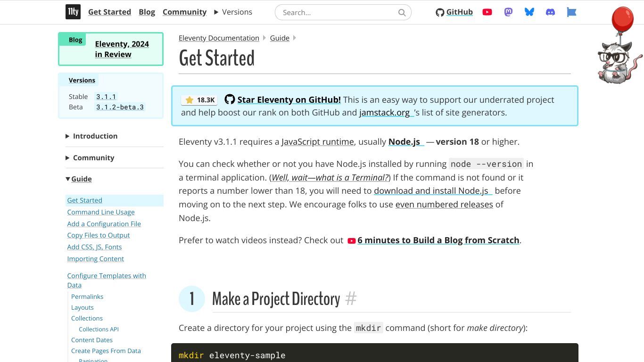Open the YouTube channel icon in header

[487, 12]
